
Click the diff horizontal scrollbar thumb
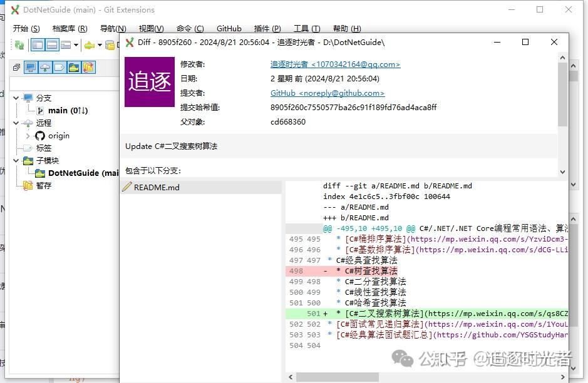click(338, 377)
